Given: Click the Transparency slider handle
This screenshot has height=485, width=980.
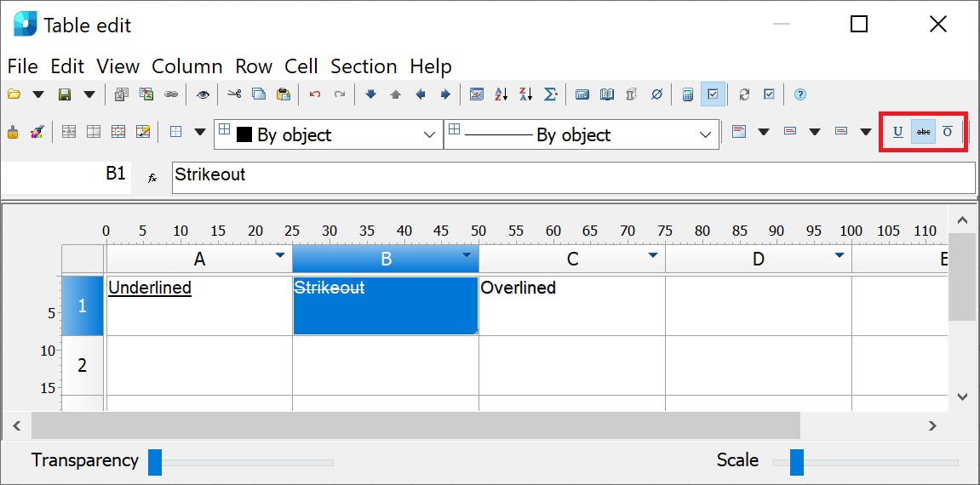Looking at the screenshot, I should pos(155,462).
